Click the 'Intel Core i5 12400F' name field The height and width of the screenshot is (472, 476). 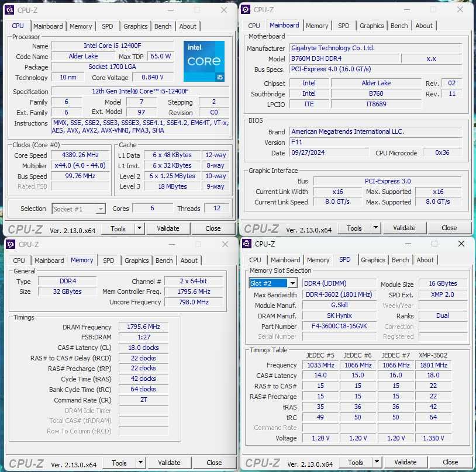click(x=113, y=46)
